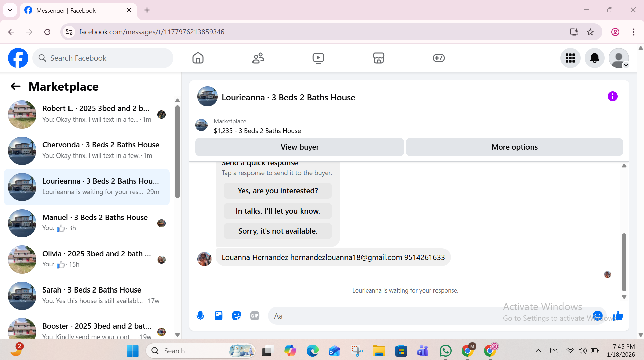Image resolution: width=644 pixels, height=360 pixels.
Task: Open Olivia conversation
Action: click(87, 260)
